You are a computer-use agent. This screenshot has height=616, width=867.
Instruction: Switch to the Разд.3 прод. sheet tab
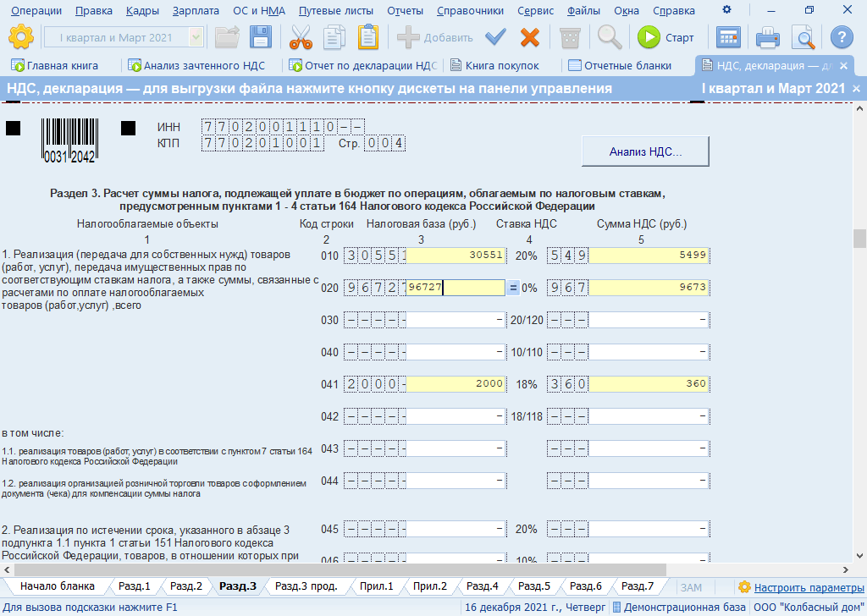click(x=306, y=586)
